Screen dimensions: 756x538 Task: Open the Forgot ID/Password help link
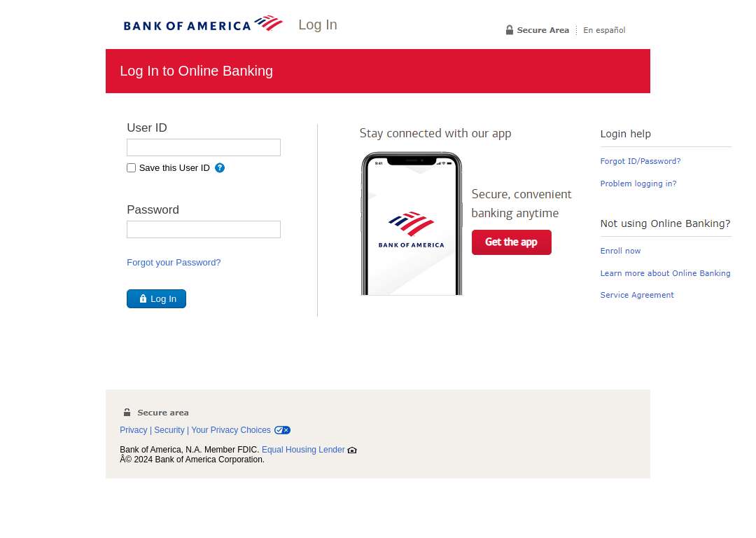640,161
